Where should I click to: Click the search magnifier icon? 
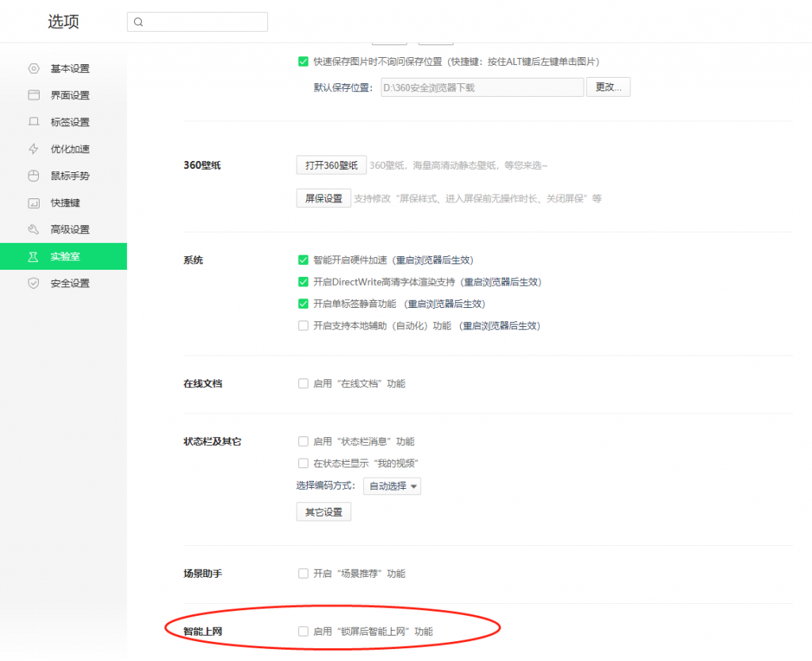(x=138, y=21)
